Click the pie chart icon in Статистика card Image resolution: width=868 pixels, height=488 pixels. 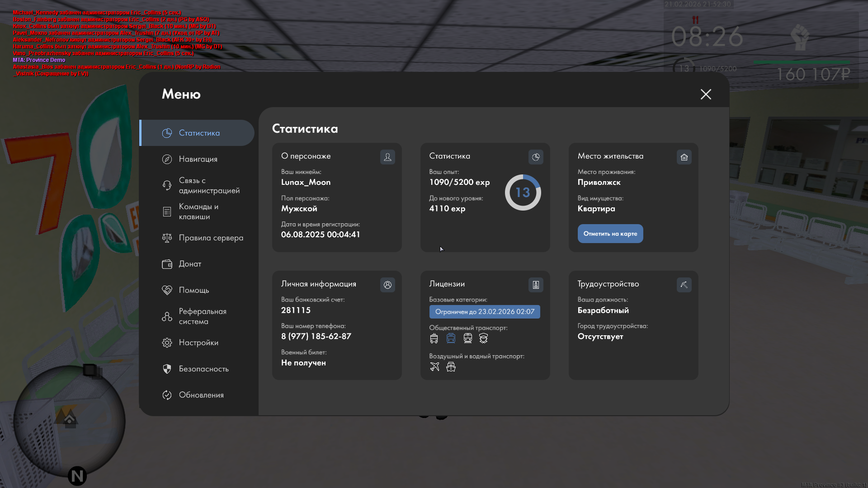pos(536,157)
